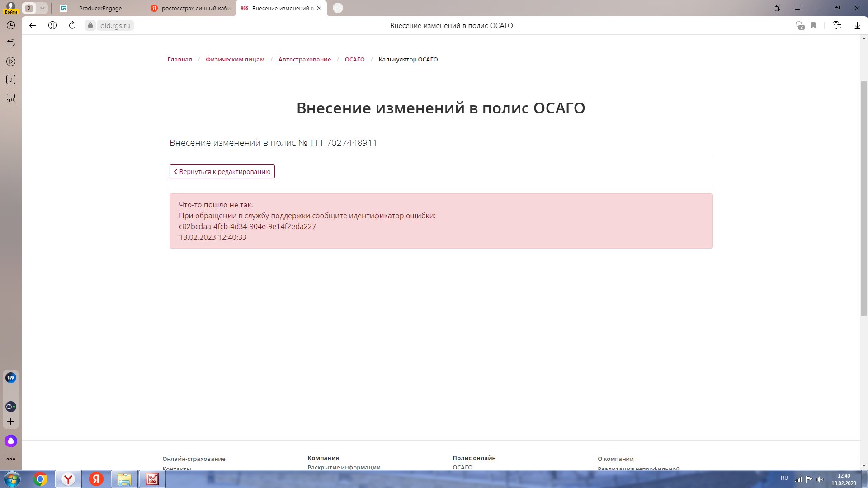Open the red Yandex app on taskbar

coord(96,479)
